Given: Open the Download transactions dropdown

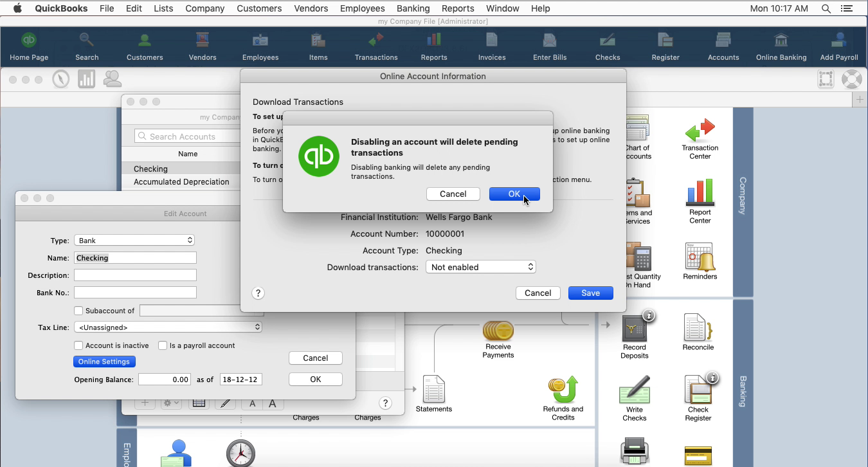Looking at the screenshot, I should click(481, 267).
